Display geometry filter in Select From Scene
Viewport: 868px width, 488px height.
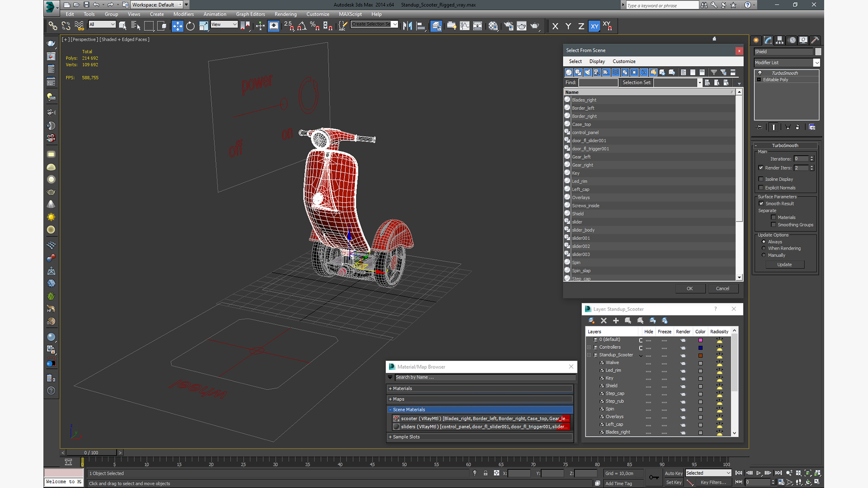[569, 72]
